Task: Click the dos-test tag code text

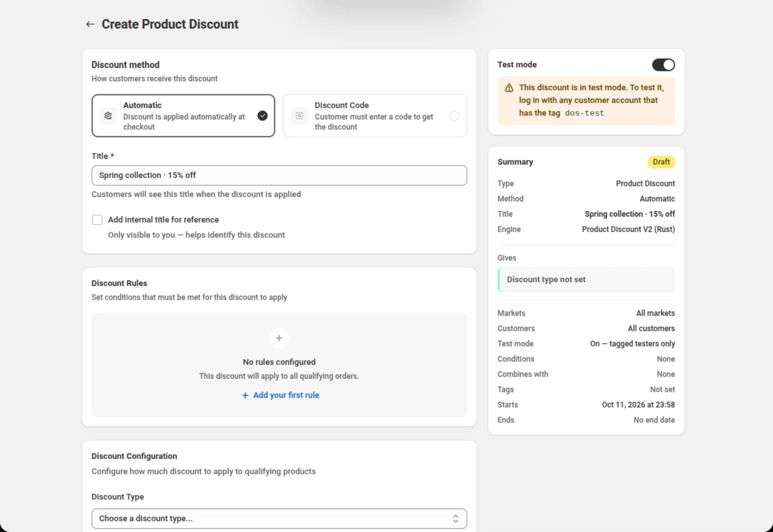Action: (x=584, y=113)
